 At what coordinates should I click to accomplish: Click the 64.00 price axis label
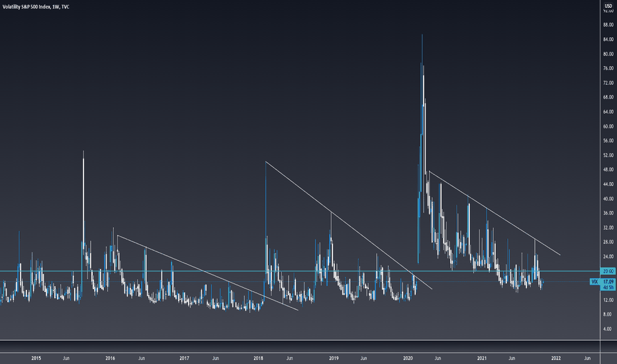point(608,112)
